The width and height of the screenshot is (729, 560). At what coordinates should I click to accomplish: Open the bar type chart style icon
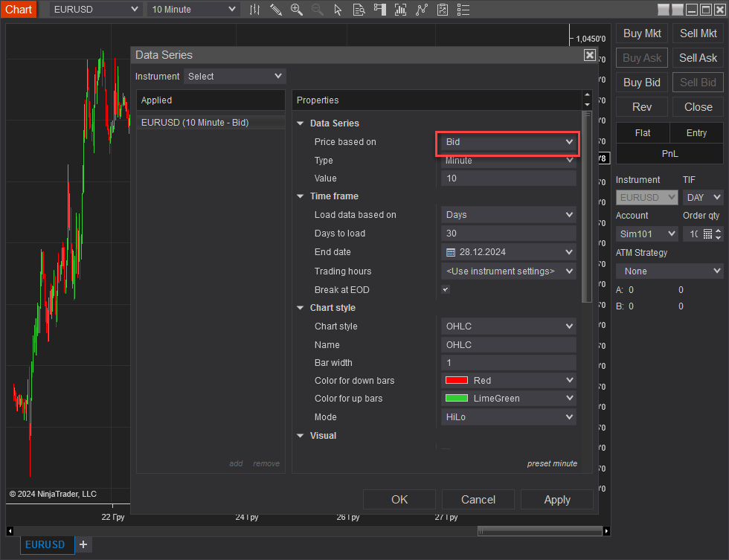[255, 10]
